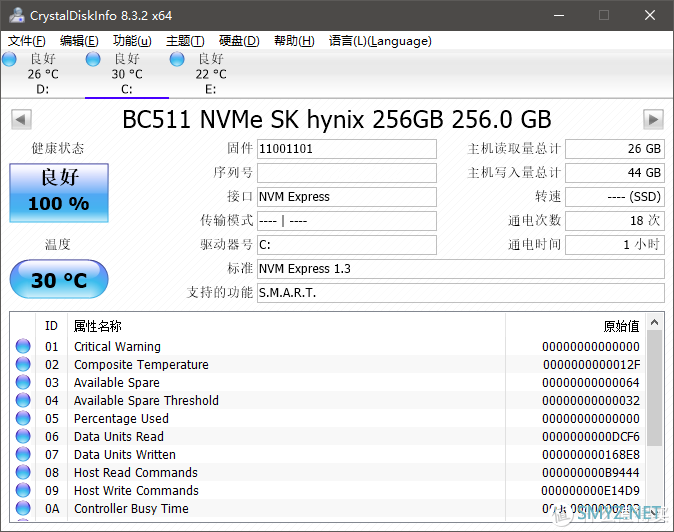This screenshot has height=532, width=674.
Task: Click the scroll up arrow of attribute list
Action: (x=655, y=322)
